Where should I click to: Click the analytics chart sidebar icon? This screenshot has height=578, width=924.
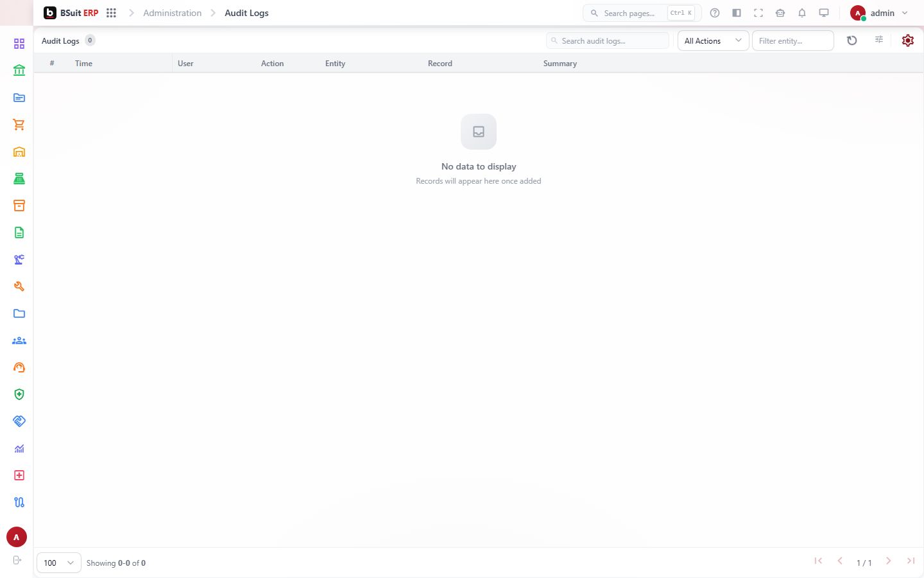(x=19, y=448)
